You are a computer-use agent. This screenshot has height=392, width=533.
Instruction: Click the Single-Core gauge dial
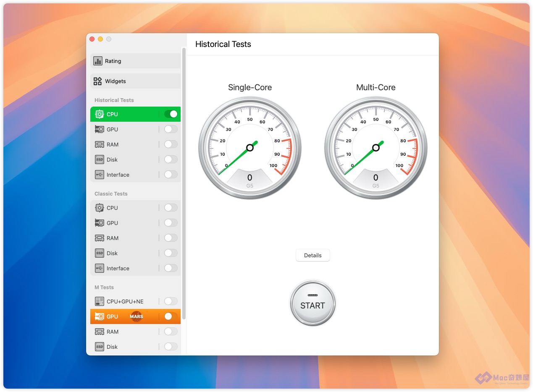[x=250, y=148]
